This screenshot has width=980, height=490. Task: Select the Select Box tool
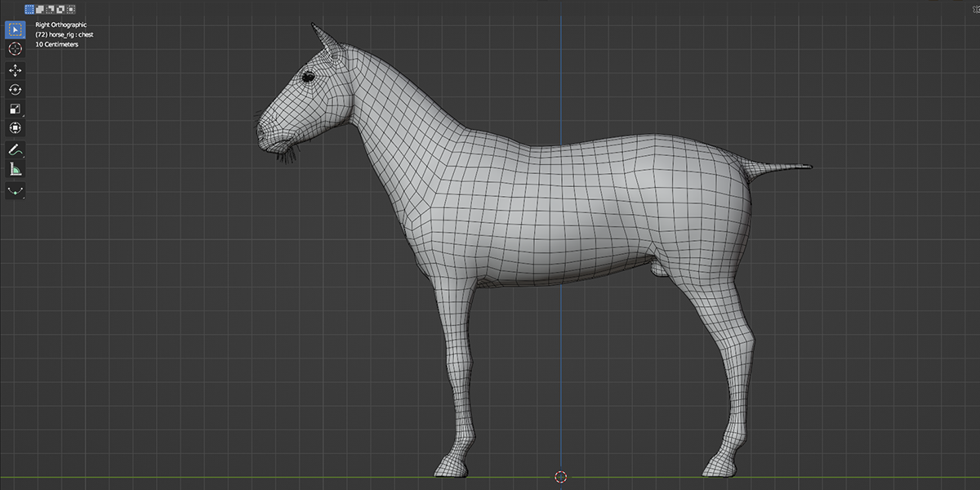pyautogui.click(x=16, y=31)
